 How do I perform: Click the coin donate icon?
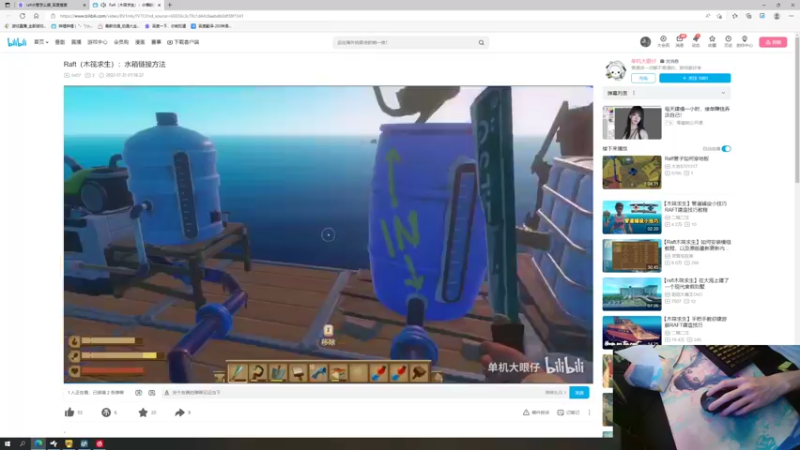(x=106, y=412)
